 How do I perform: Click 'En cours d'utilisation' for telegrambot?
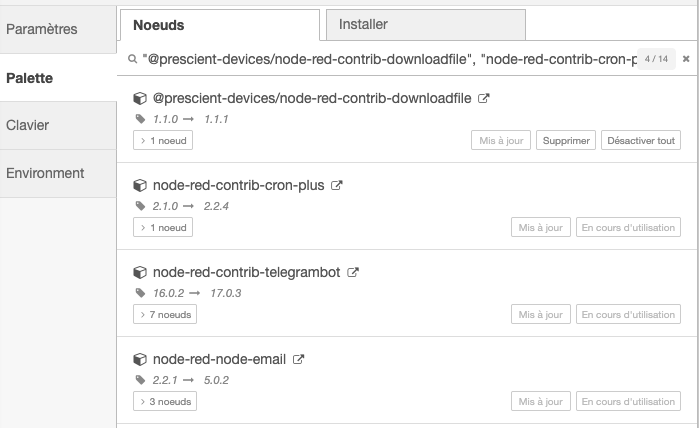pos(629,314)
